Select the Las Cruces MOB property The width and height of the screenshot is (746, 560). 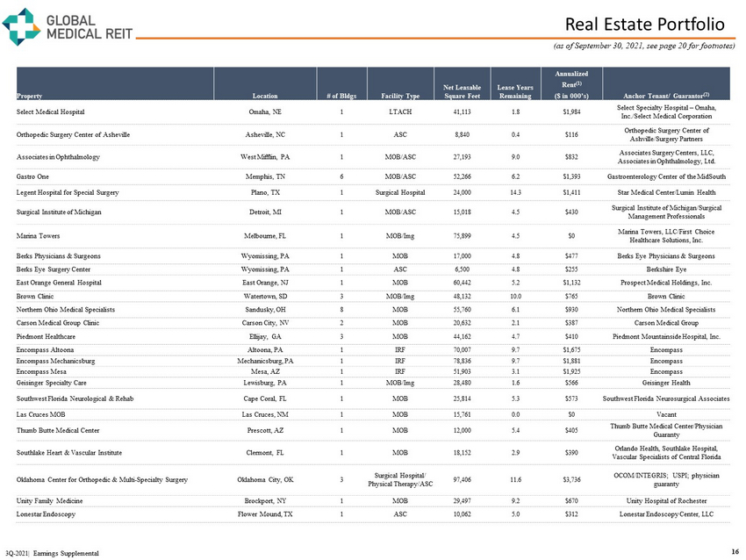click(x=40, y=413)
